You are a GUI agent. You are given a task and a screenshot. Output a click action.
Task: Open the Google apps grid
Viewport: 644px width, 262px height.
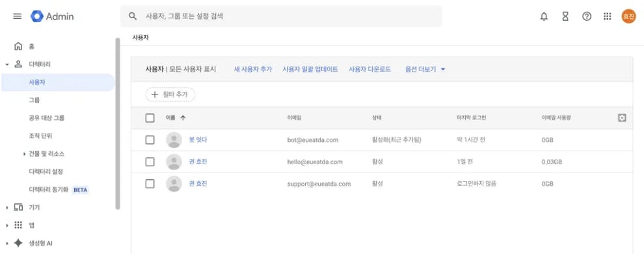point(607,16)
